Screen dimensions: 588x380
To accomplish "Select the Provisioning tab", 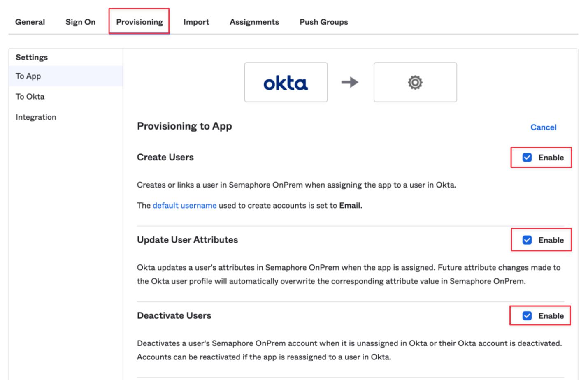I will pos(139,22).
